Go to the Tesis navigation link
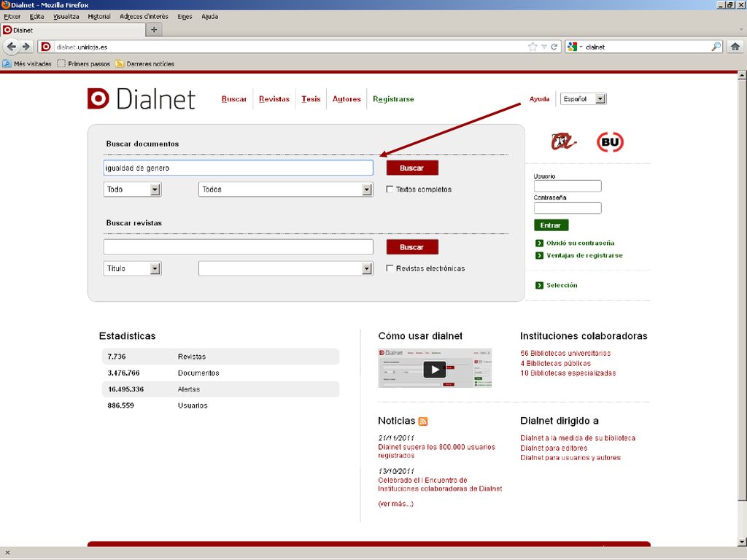747x560 pixels. (x=311, y=99)
